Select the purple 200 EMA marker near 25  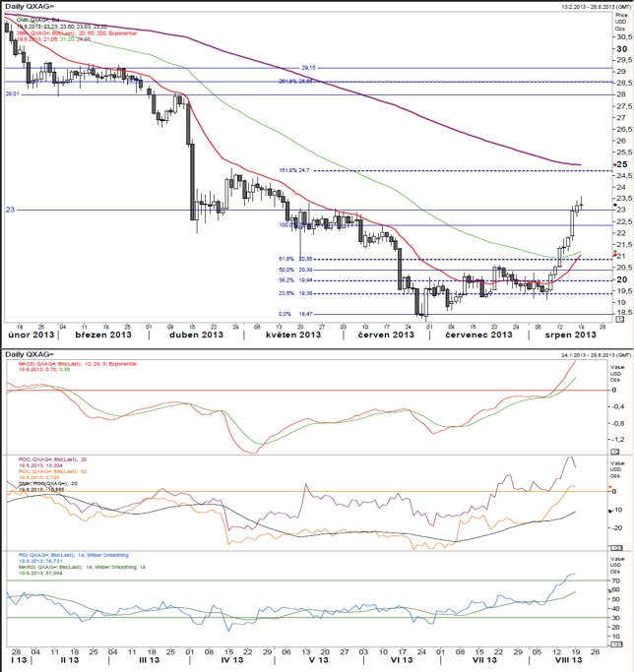coord(614,164)
